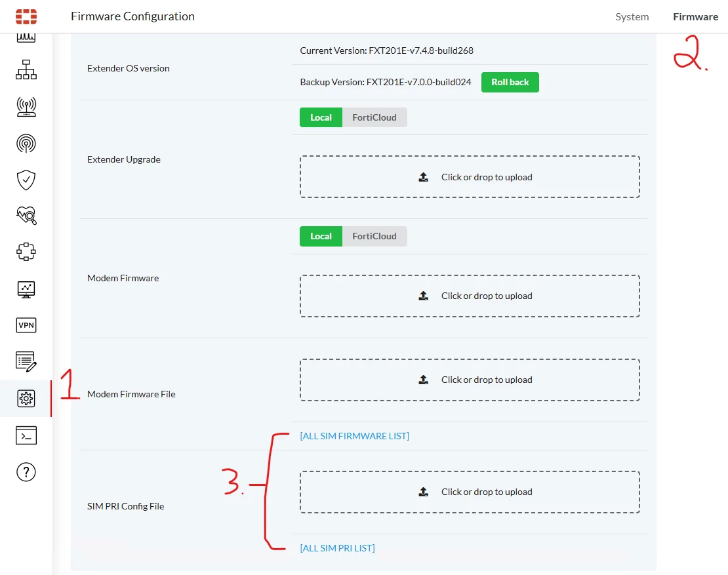
Task: Open the VPN sidebar icon
Action: 26,325
